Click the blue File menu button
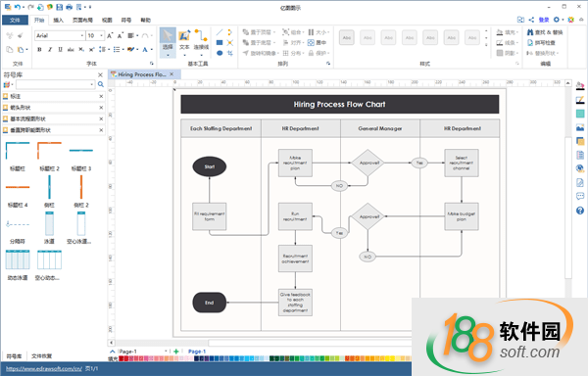The width and height of the screenshot is (588, 376). point(16,21)
